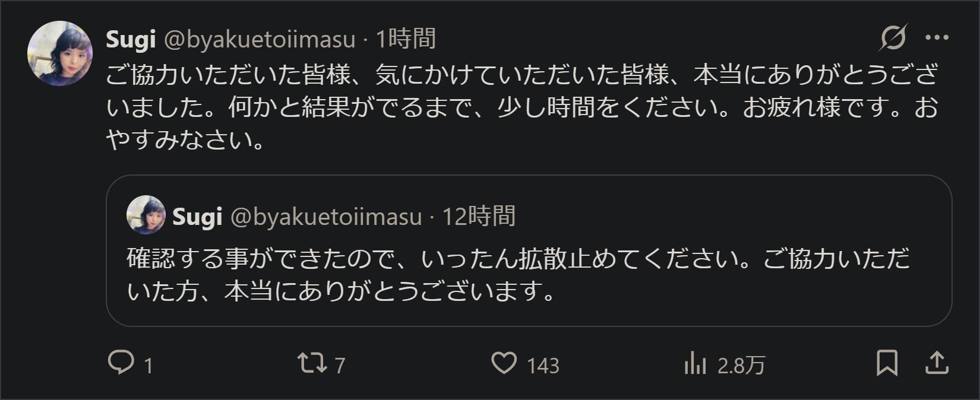
Task: Click Sugi name inside the quoted post
Action: point(197,217)
